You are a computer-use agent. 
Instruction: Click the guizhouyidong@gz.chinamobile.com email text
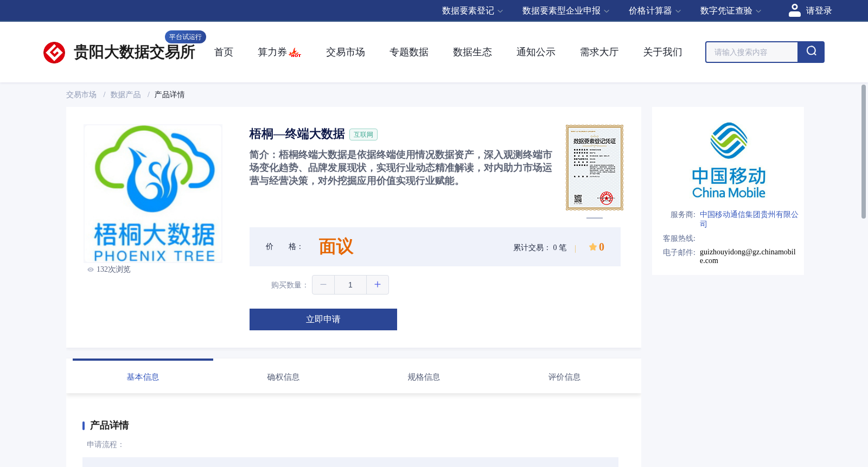coord(748,256)
